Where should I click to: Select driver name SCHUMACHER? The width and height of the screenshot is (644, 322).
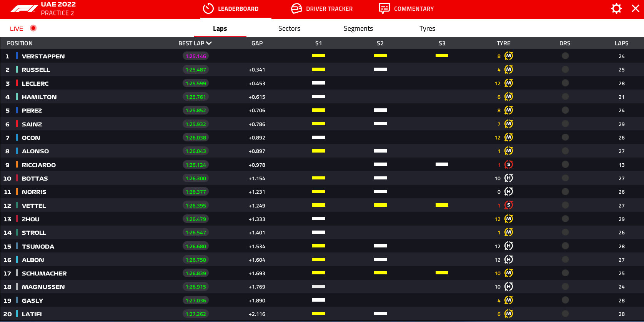(44, 273)
